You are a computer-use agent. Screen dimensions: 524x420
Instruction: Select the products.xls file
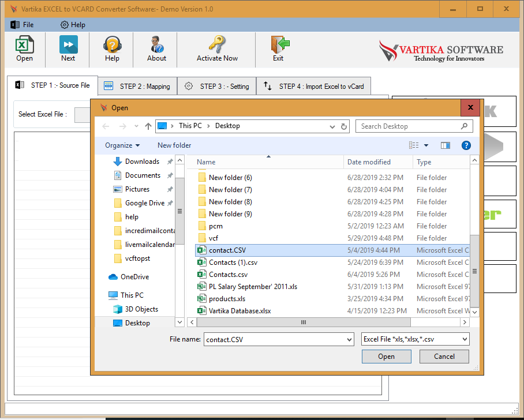[x=332, y=299]
